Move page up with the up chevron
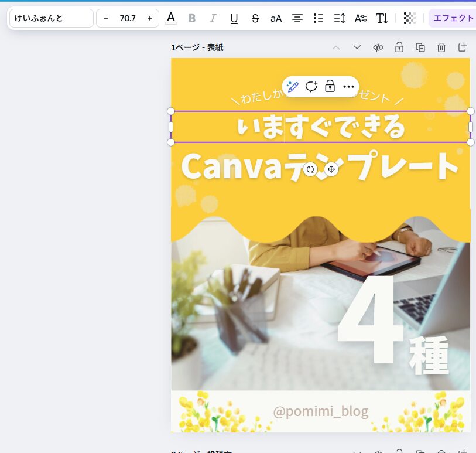This screenshot has width=476, height=453. click(x=336, y=47)
